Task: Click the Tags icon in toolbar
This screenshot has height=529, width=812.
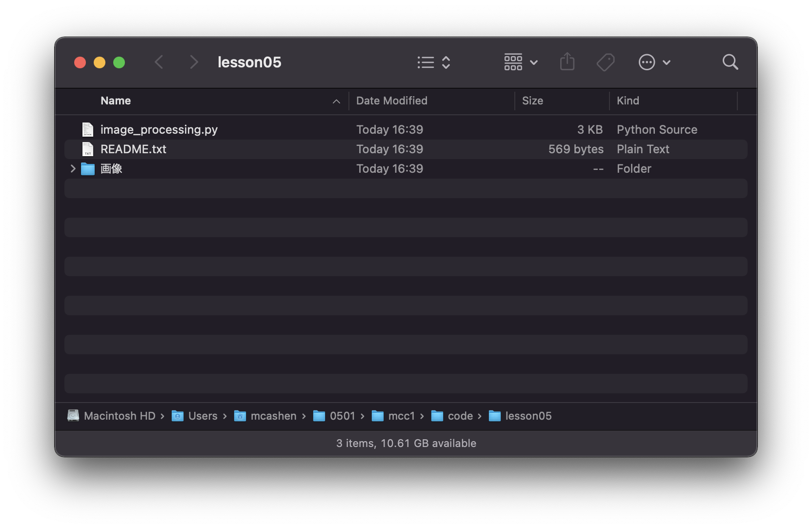Action: pos(606,62)
